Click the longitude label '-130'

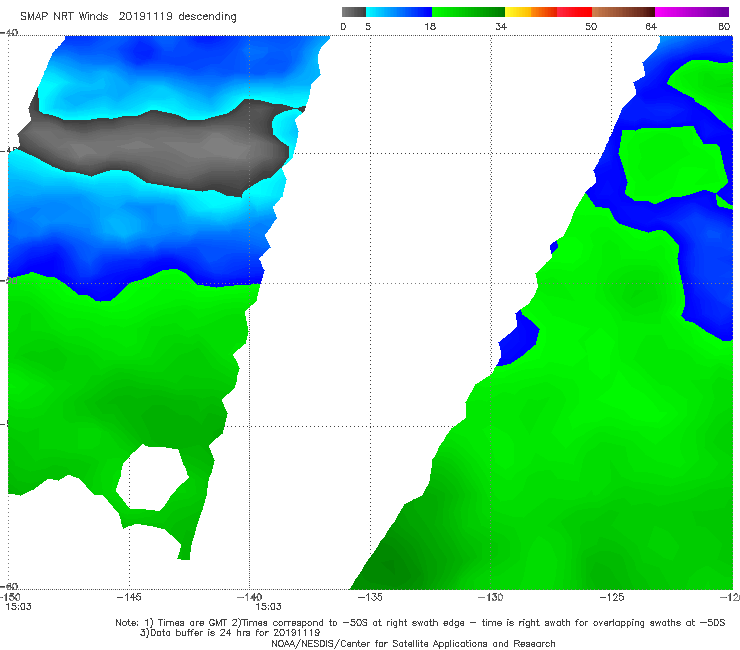pos(491,597)
